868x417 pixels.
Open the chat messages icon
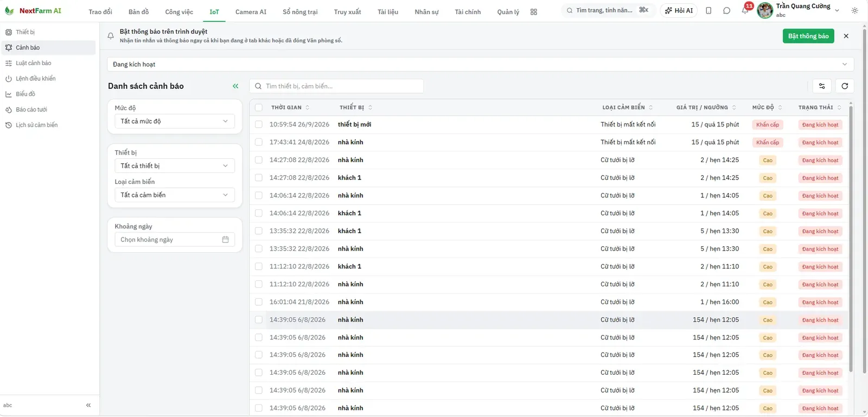click(x=726, y=11)
